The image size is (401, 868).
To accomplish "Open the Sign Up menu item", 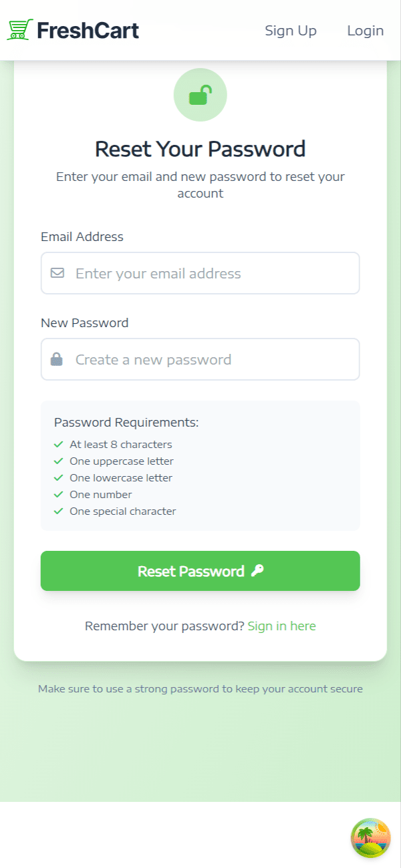I will click(x=291, y=31).
